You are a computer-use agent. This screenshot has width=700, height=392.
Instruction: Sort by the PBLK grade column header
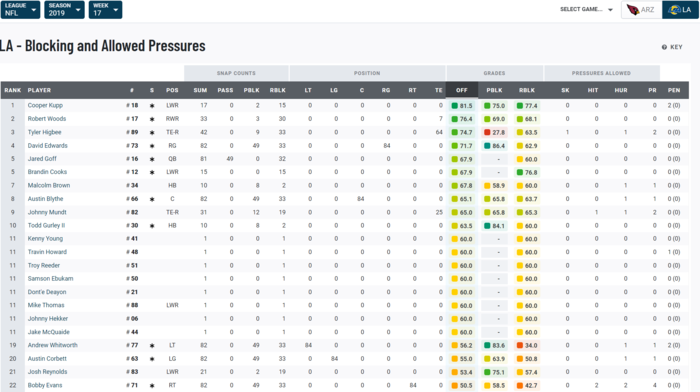point(494,90)
